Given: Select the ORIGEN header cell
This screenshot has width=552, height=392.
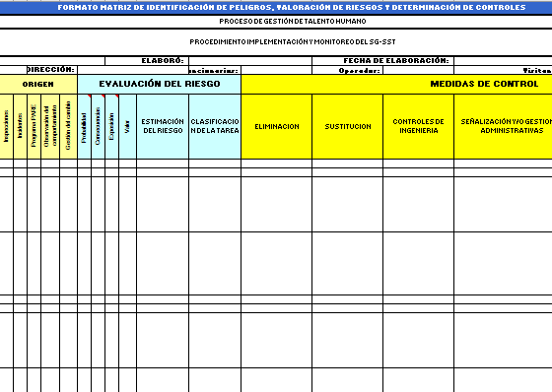Looking at the screenshot, I should pos(38,84).
